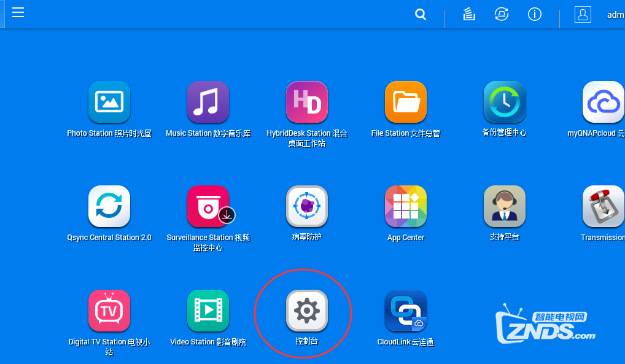Open the 控制台 control panel
625x364 pixels.
point(307,311)
